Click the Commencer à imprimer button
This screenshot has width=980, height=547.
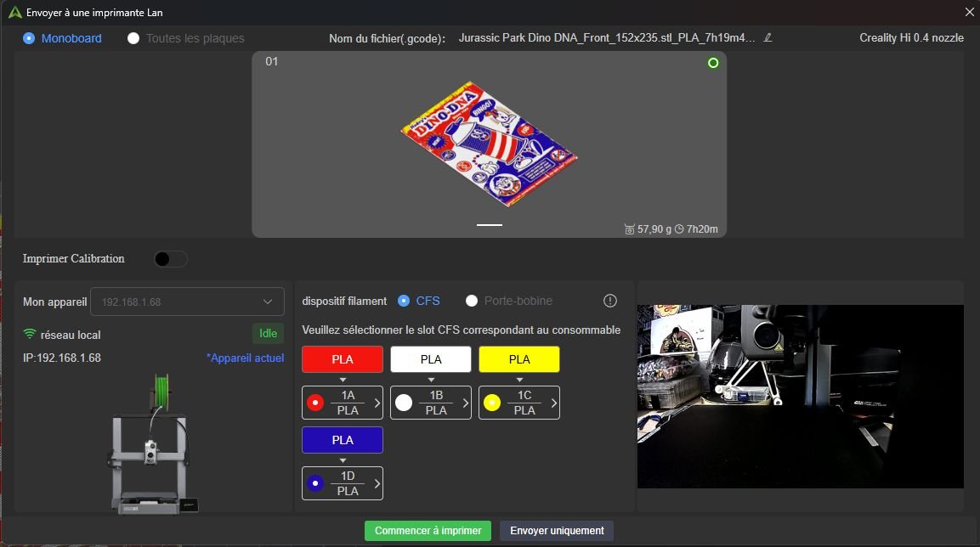click(x=428, y=531)
